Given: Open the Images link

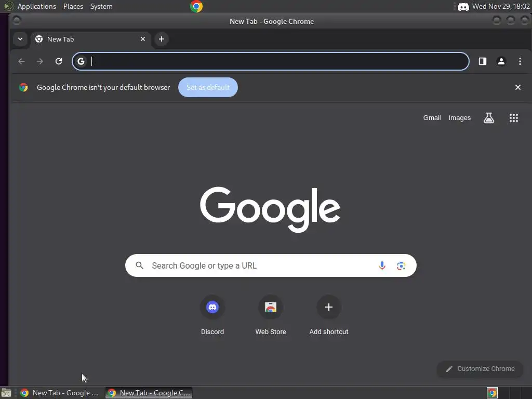Looking at the screenshot, I should [460, 118].
